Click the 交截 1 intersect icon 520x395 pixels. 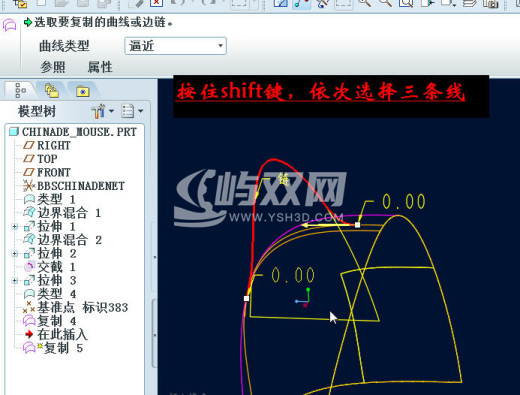29,267
